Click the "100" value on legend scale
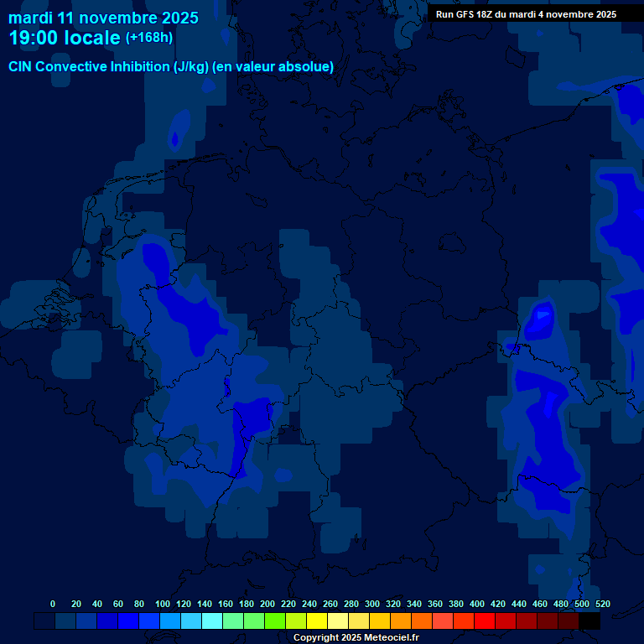Image resolution: width=644 pixels, height=644 pixels. 162,604
